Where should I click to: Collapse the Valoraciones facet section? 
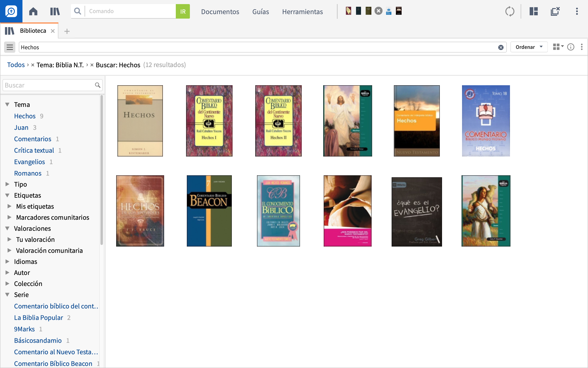pos(7,229)
